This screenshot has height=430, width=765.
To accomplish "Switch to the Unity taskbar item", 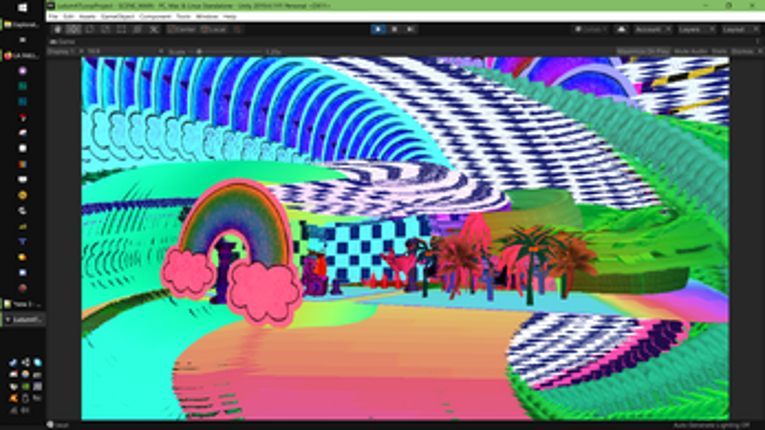I will tap(22, 320).
